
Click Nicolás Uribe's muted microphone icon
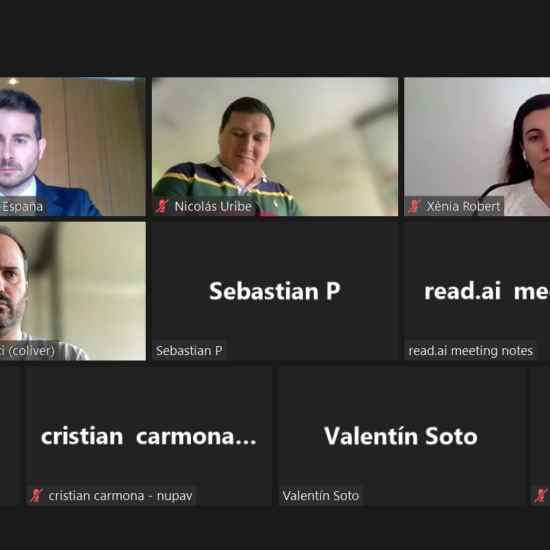162,206
